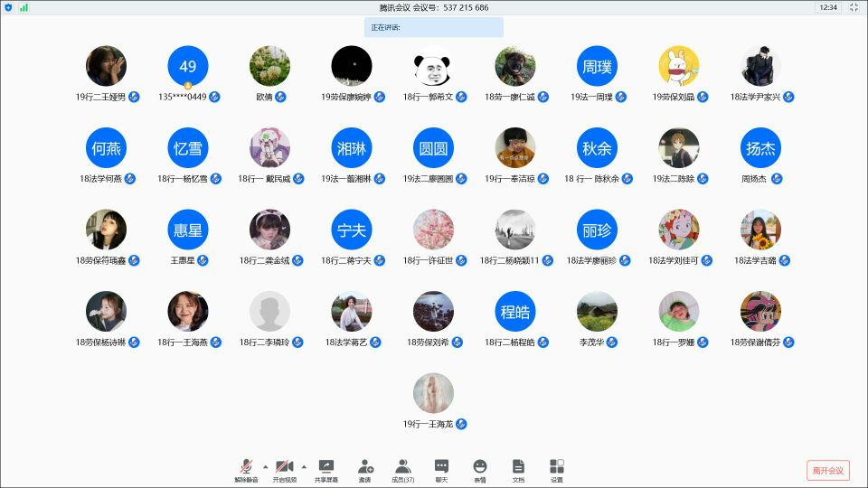Turn on camera with 开启视频 button

point(284,468)
